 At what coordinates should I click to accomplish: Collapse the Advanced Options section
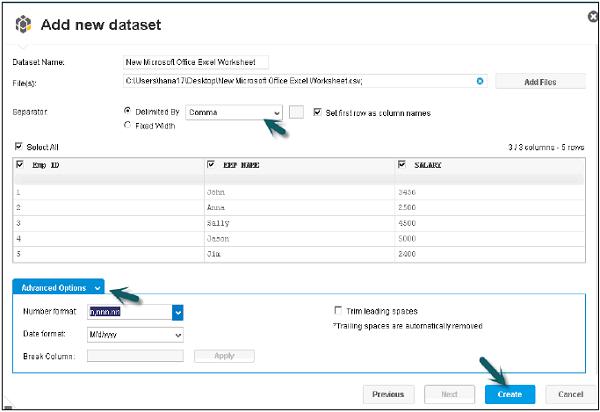(58, 287)
